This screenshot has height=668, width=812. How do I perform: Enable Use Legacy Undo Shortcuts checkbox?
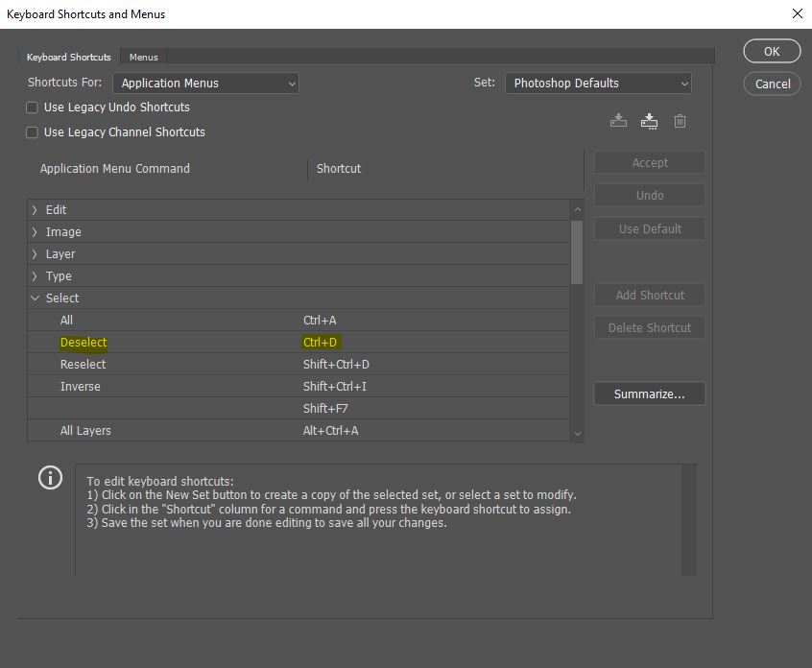(x=32, y=107)
